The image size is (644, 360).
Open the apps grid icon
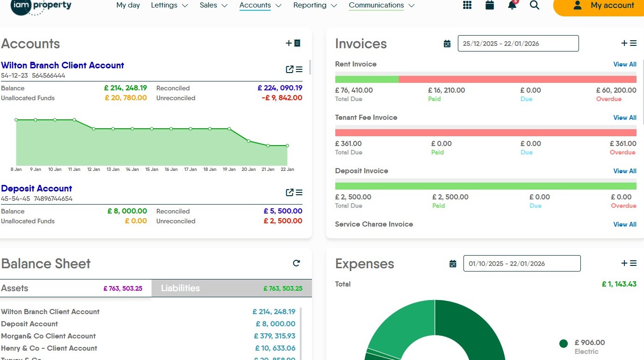(467, 5)
